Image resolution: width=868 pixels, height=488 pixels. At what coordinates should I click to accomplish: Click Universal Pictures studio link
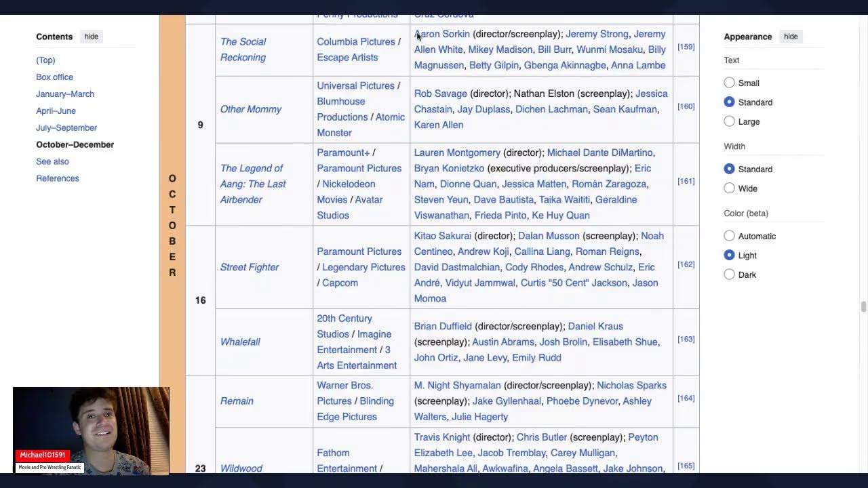click(355, 85)
